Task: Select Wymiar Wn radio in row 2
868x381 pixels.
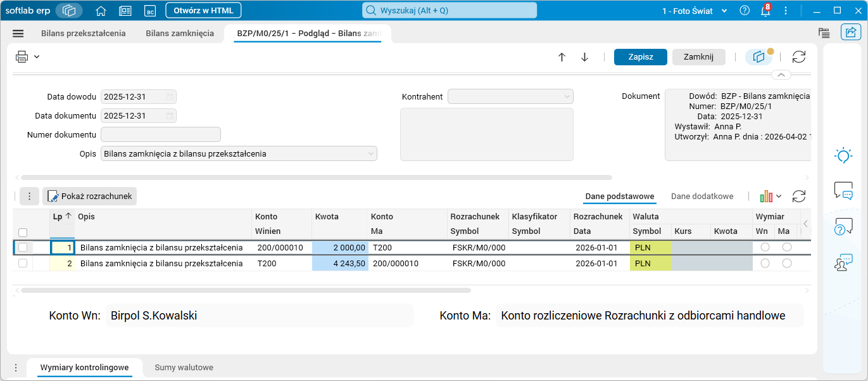Action: coord(765,263)
